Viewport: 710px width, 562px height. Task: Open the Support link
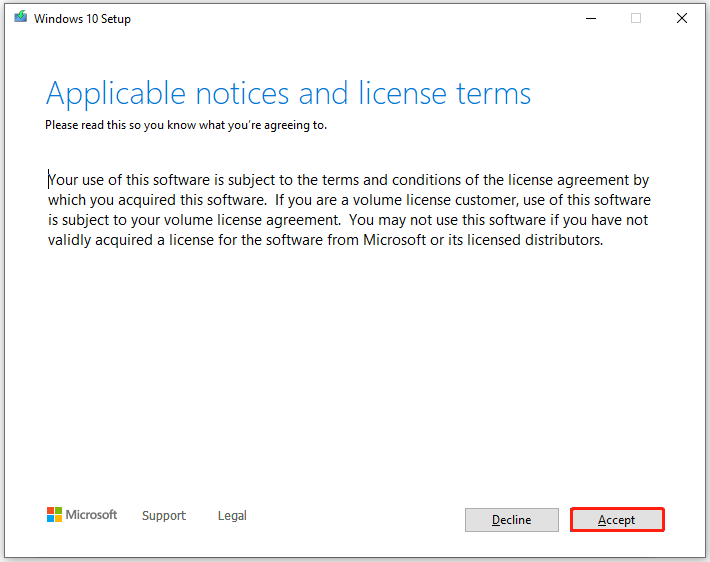(163, 515)
